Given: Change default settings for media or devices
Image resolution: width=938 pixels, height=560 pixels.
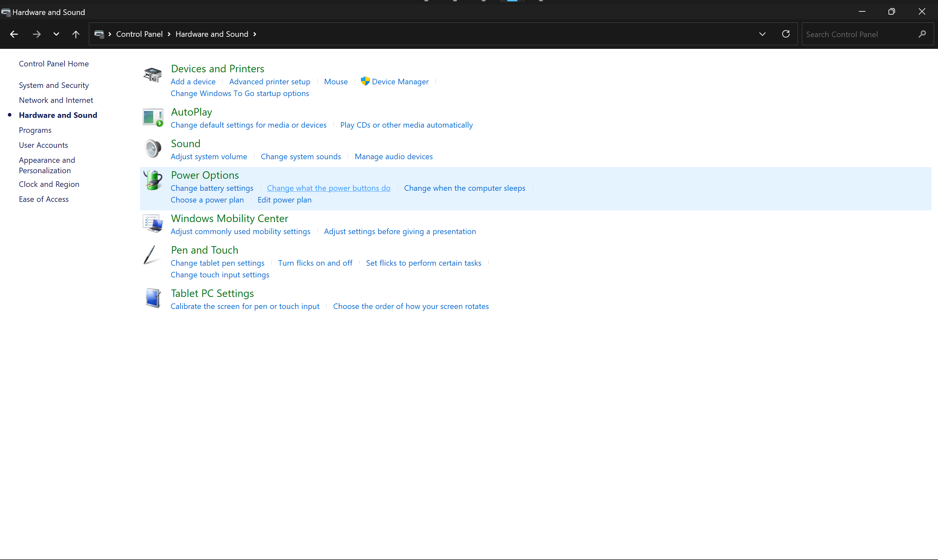Looking at the screenshot, I should (249, 125).
